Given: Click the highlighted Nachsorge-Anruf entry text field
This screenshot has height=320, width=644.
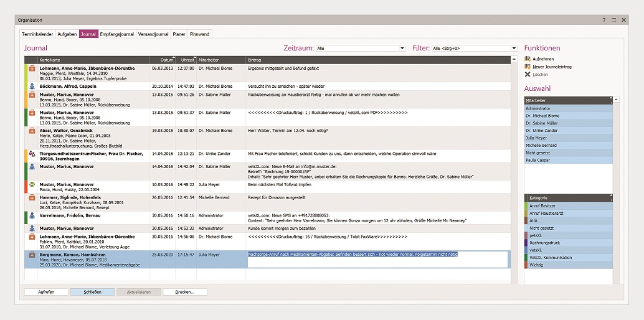Looking at the screenshot, I should pos(377,258).
